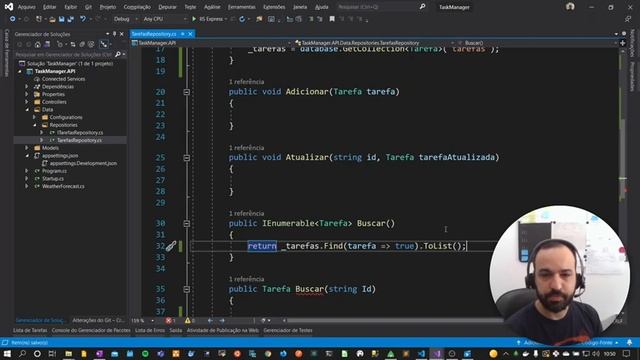Viewport: 640px width, 360px height.
Task: Click the Open File folder toolbar icon
Action: pyautogui.click(x=52, y=19)
